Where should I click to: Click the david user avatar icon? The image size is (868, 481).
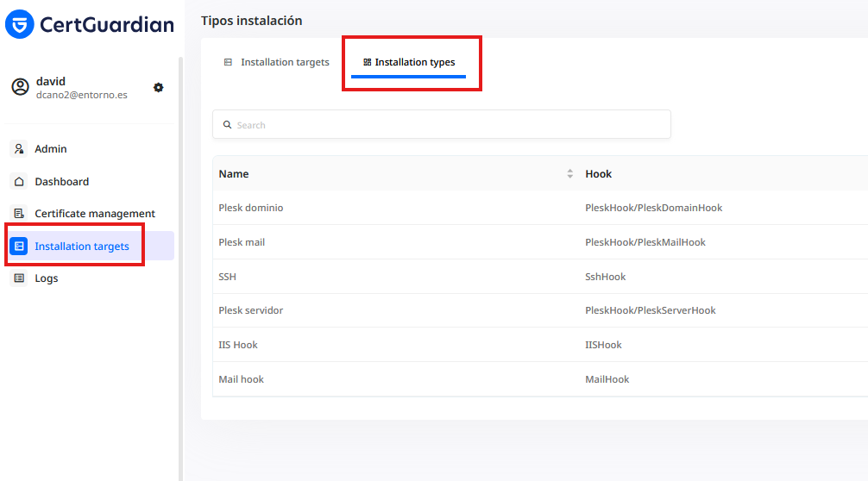click(21, 87)
